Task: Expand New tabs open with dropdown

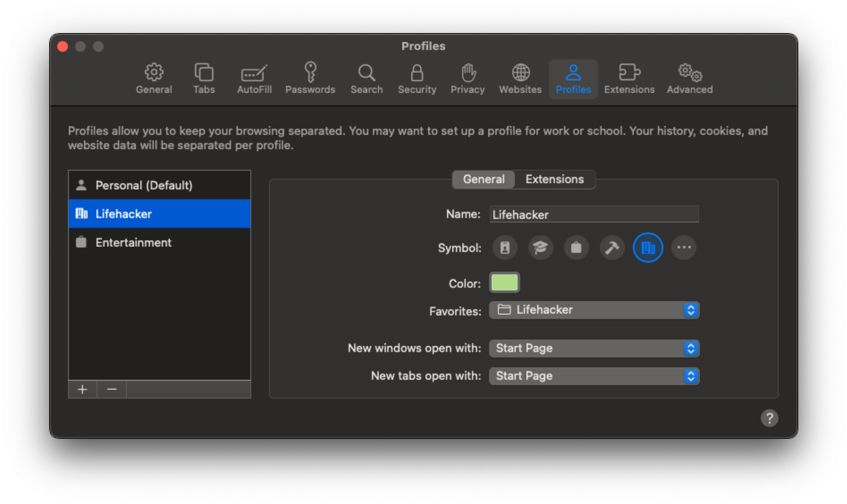Action: point(690,376)
